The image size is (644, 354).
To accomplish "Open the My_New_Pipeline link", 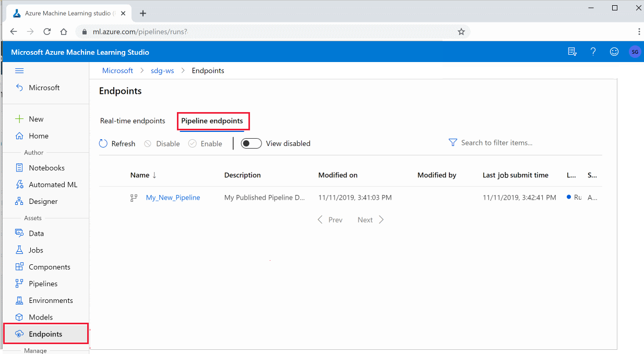I will (173, 198).
